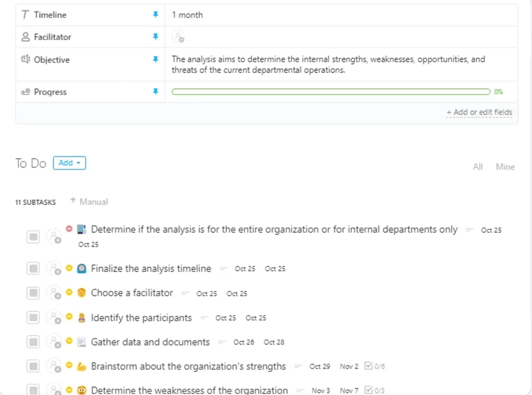Click the Progress bar

[331, 92]
